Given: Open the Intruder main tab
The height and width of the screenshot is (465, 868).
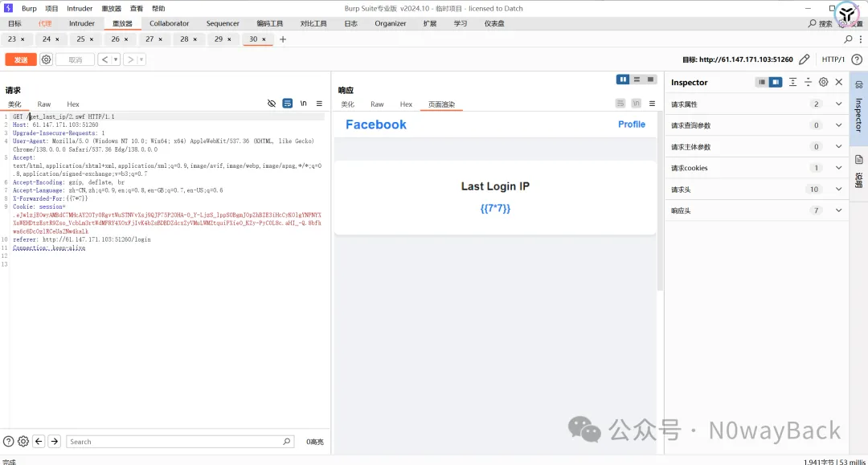Looking at the screenshot, I should coord(82,24).
